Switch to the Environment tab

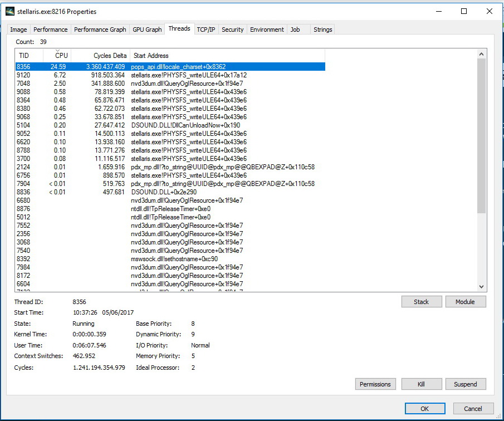pos(267,30)
